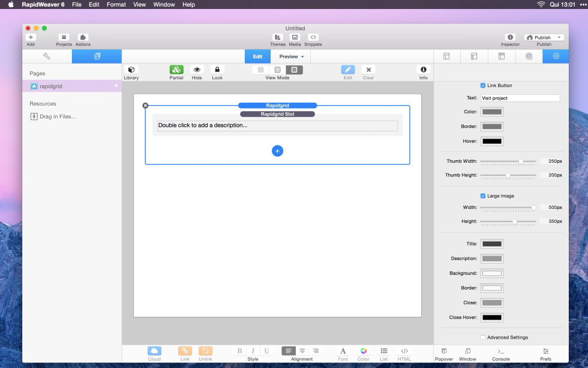588x368 pixels.
Task: Add a new Rapidgrid slot with plus
Action: [x=277, y=151]
